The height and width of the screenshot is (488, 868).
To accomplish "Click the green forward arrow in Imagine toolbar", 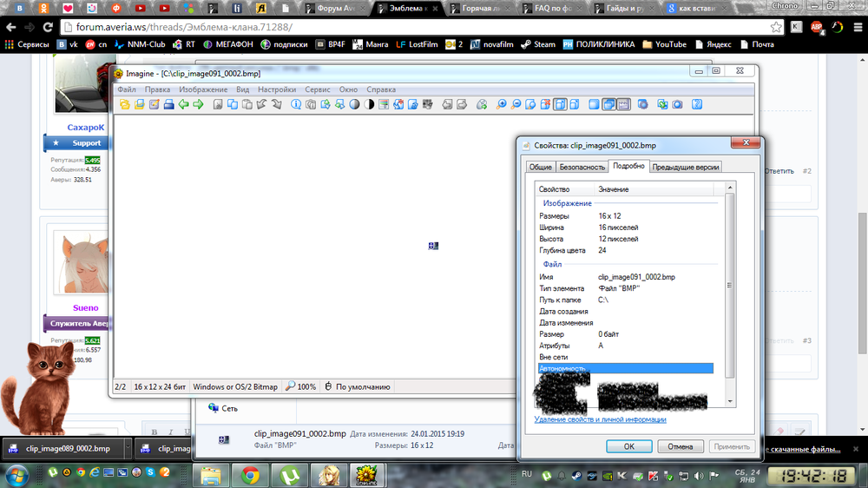I will click(x=198, y=104).
